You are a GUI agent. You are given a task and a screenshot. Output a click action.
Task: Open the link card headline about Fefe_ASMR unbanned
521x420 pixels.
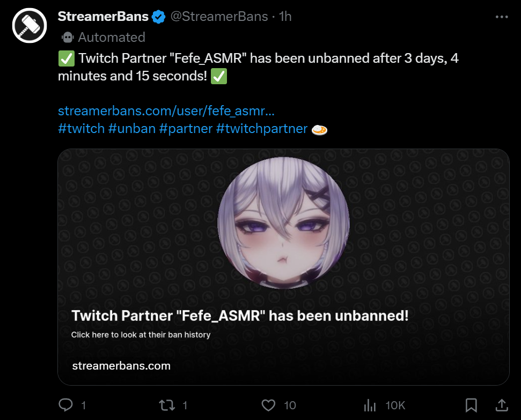[x=240, y=315]
